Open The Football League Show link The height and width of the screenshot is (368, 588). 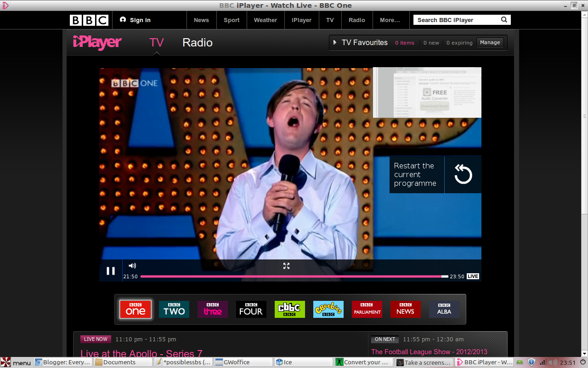(429, 352)
